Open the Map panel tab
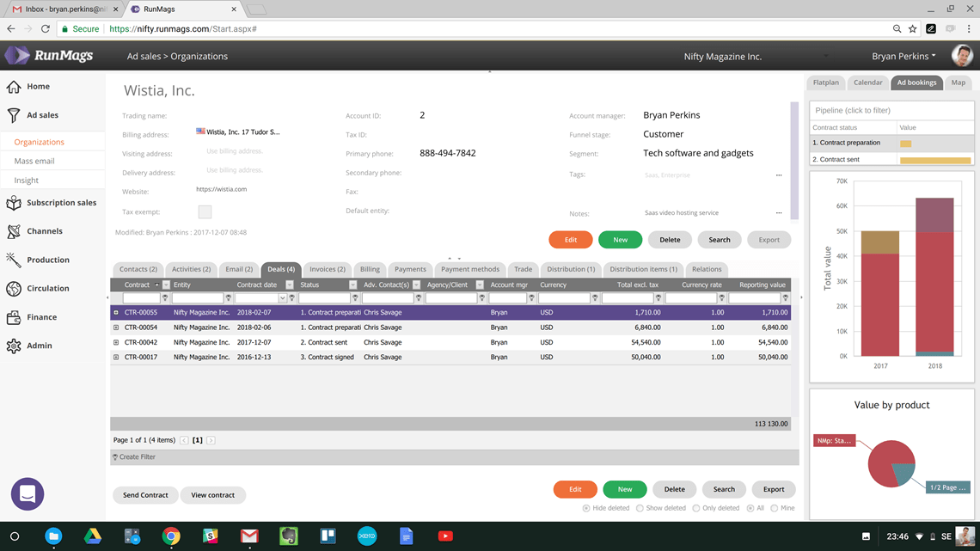 click(959, 83)
